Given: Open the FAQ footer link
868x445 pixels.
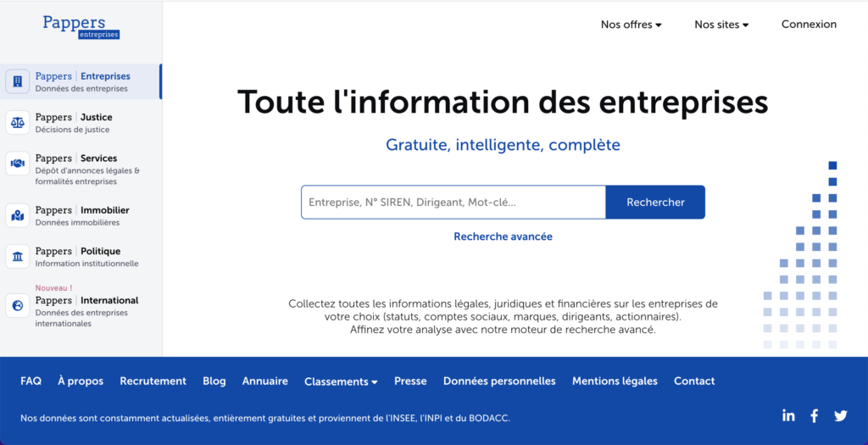Looking at the screenshot, I should click(31, 381).
